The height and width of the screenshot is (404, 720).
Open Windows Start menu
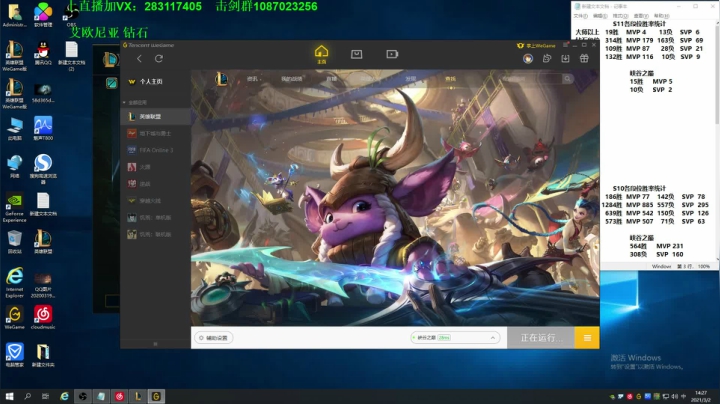pyautogui.click(x=9, y=396)
